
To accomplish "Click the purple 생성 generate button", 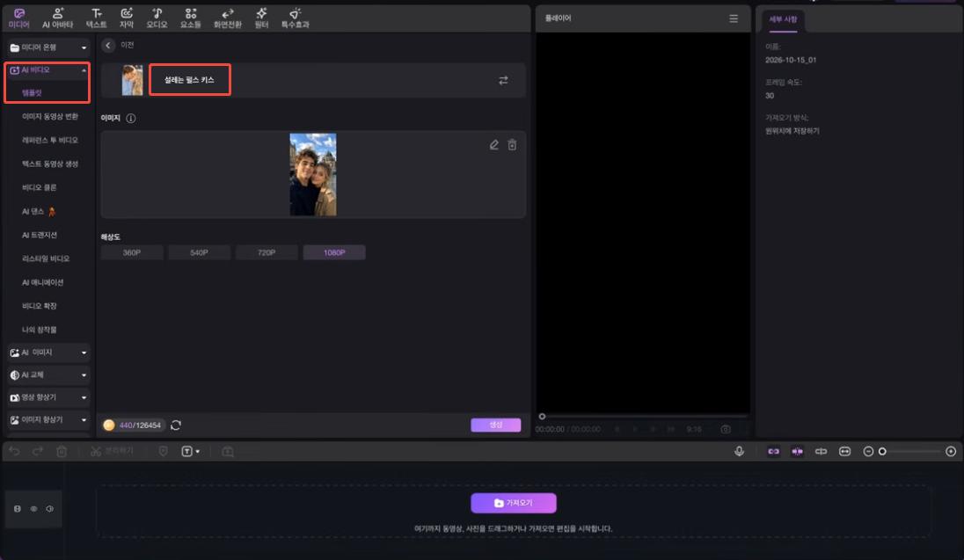I will 495,425.
